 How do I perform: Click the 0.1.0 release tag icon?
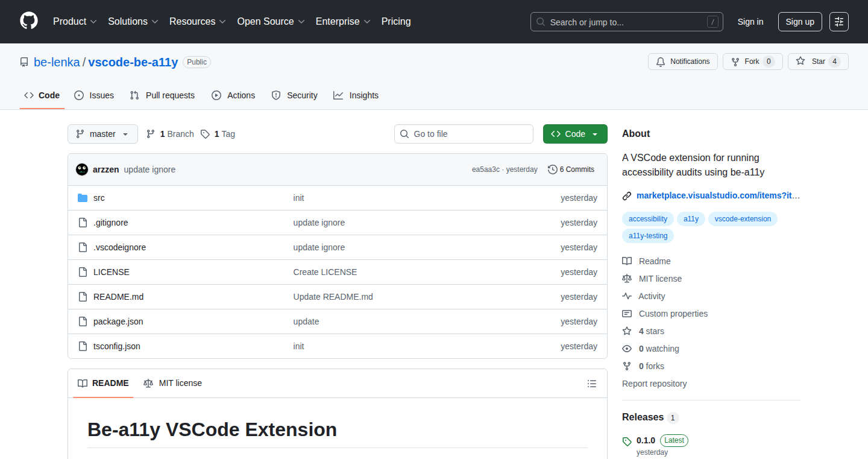(x=627, y=442)
